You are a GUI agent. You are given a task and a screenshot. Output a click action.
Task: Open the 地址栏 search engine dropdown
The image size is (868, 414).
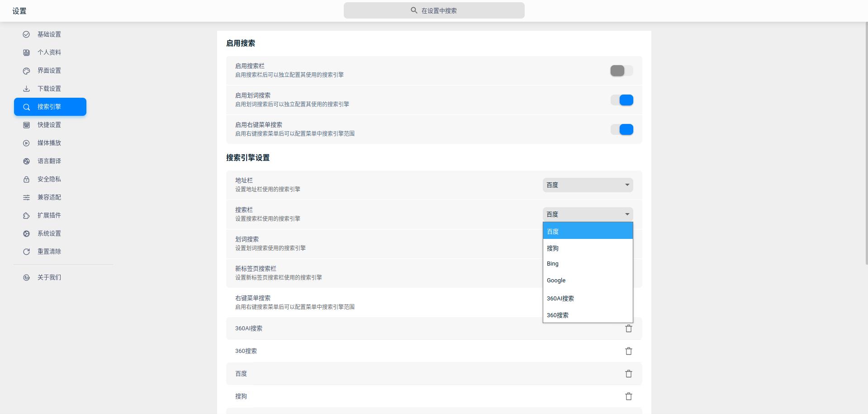588,185
